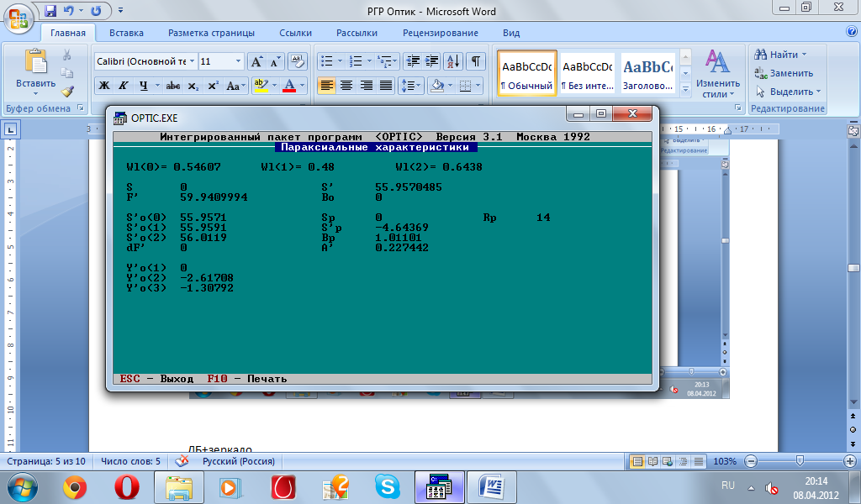861x504 pixels.
Task: Increase the font size with the grow font button
Action: 256,61
